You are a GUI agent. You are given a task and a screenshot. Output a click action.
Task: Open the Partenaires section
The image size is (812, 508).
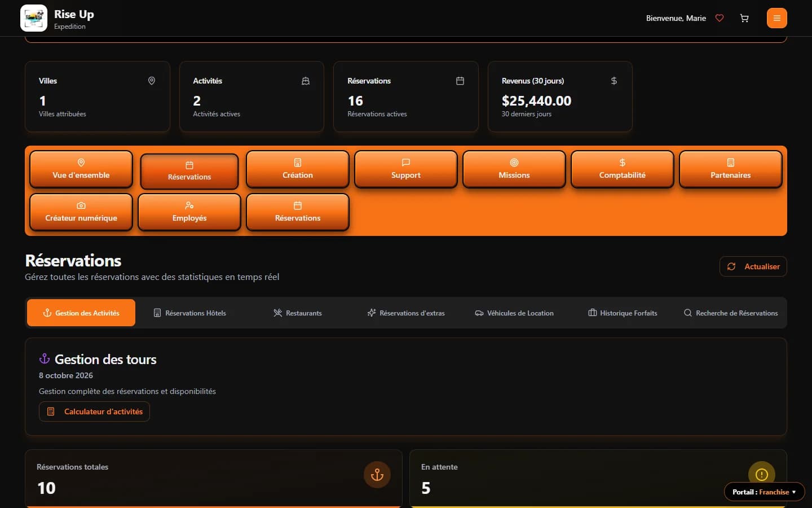[x=731, y=169]
